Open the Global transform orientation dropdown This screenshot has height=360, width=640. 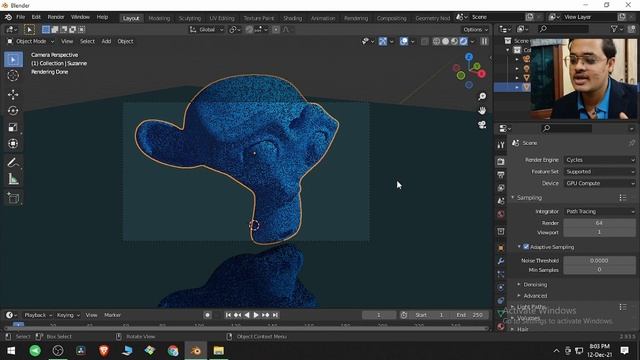[207, 29]
